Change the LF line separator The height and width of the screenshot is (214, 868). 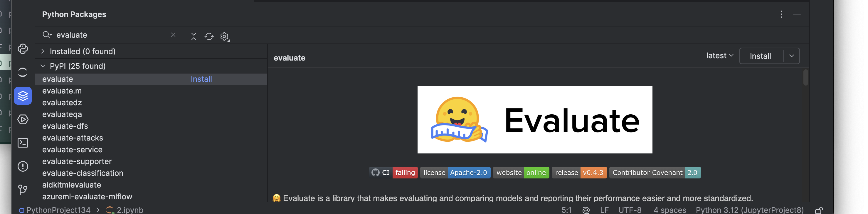tap(605, 210)
